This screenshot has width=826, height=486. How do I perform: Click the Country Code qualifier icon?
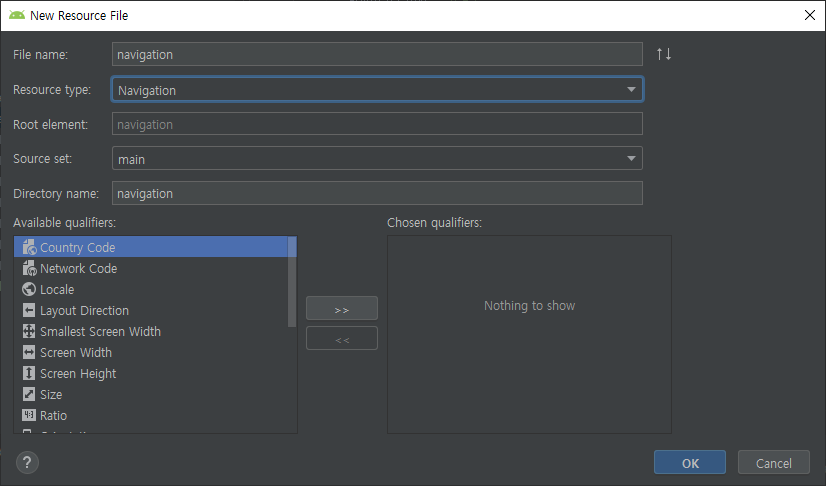pos(29,247)
